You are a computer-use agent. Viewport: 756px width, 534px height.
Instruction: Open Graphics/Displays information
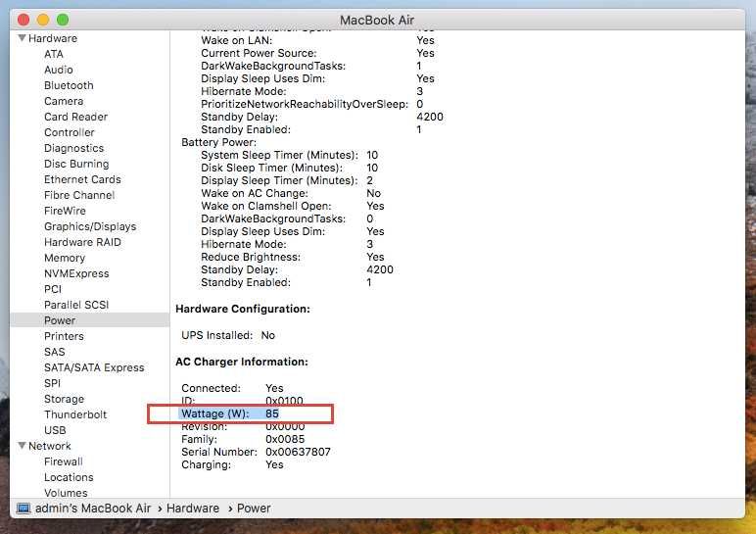tap(90, 226)
